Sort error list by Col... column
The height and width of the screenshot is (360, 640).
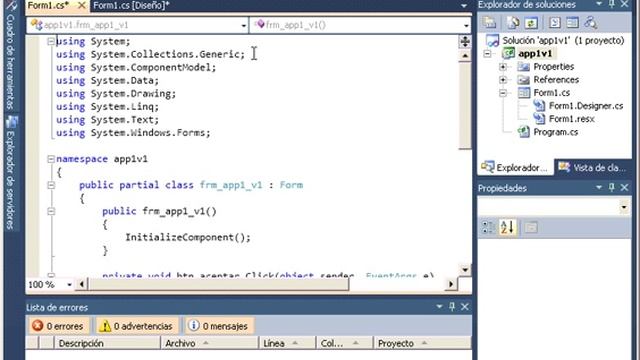[x=344, y=343]
